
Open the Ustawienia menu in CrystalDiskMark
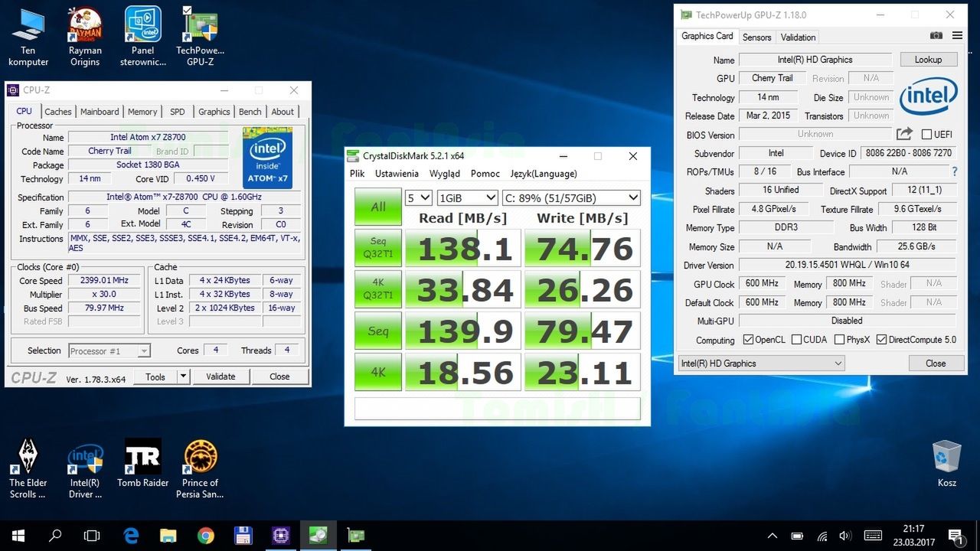coord(397,174)
